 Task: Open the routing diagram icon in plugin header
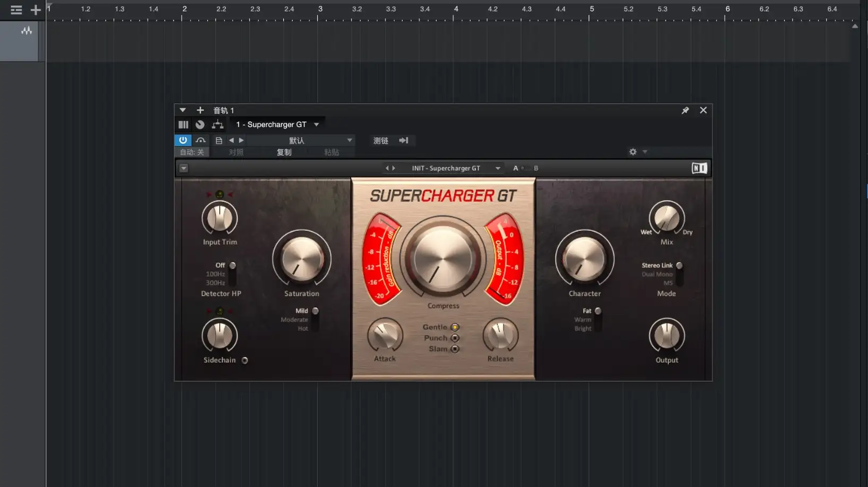[218, 124]
